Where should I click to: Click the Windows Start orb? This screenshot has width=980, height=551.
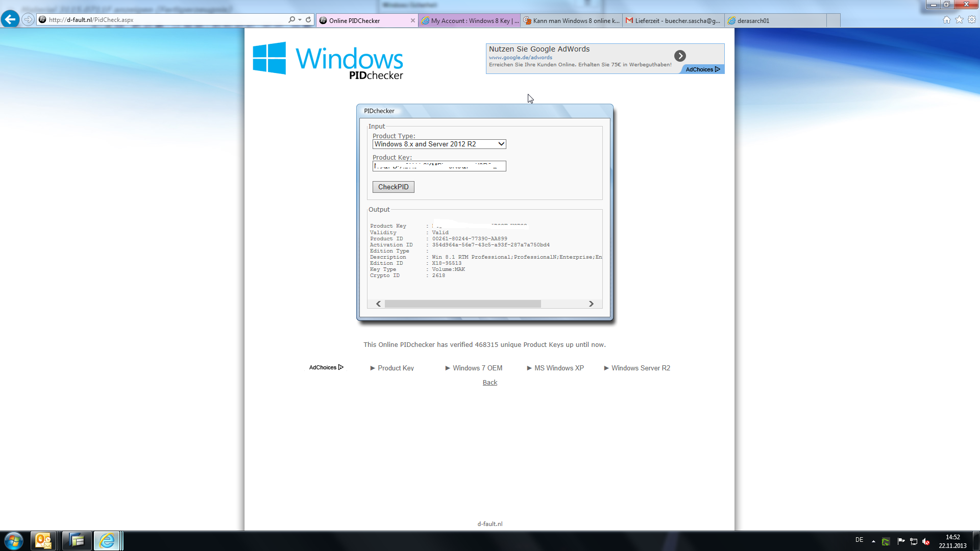pyautogui.click(x=14, y=541)
